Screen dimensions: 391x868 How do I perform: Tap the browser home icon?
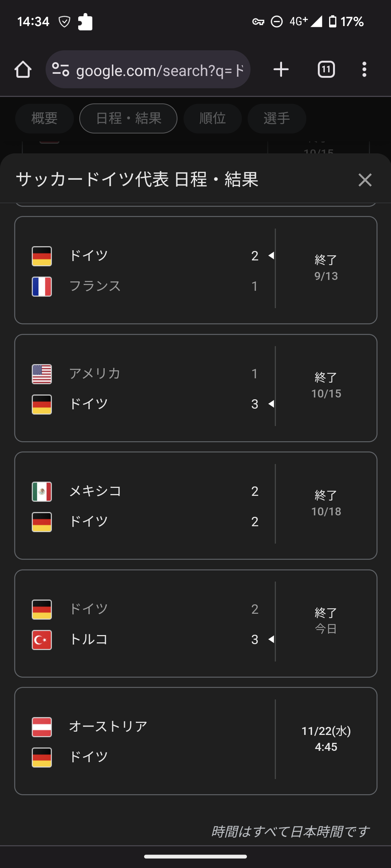(23, 69)
